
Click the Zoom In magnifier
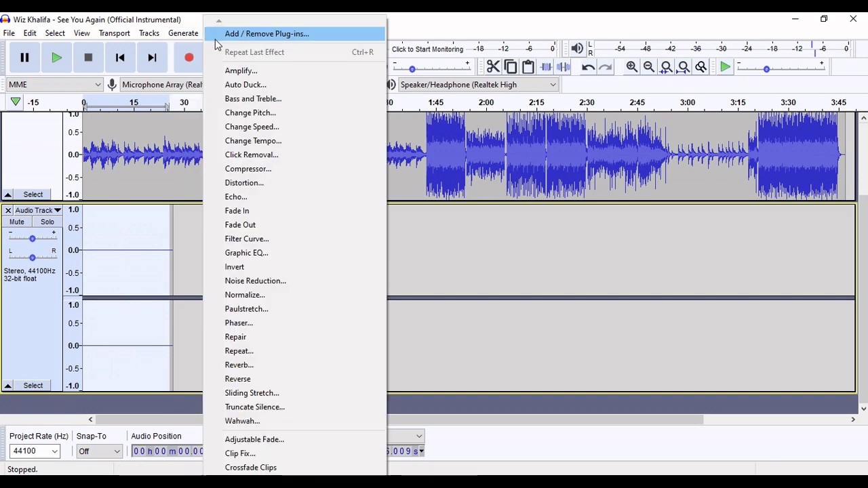[x=631, y=67]
